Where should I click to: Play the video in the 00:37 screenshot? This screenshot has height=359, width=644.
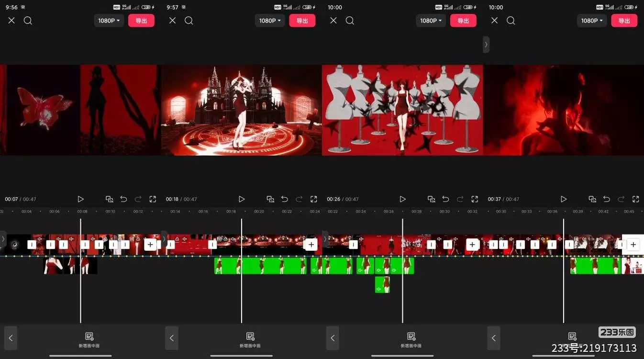click(564, 199)
